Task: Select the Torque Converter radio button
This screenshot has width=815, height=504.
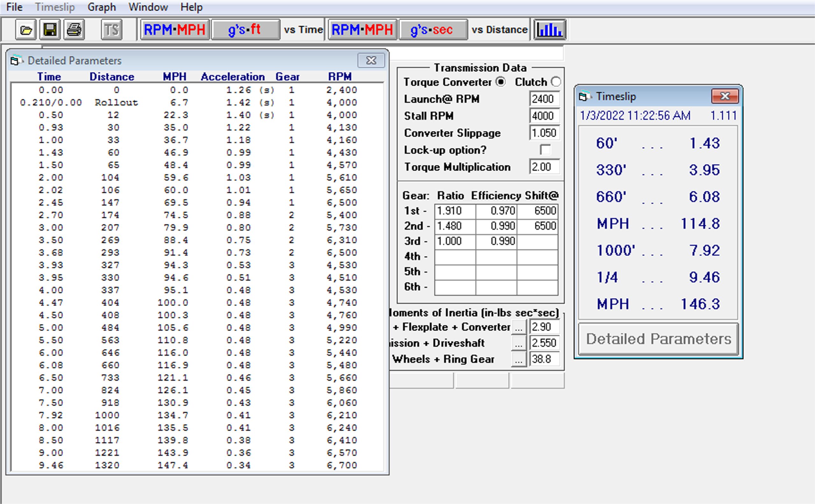Action: 500,82
